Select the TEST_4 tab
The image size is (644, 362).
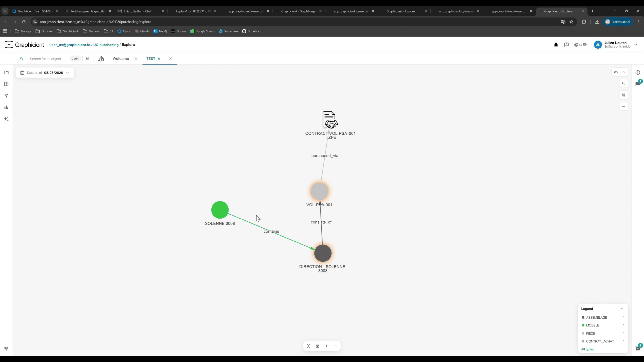(x=153, y=59)
